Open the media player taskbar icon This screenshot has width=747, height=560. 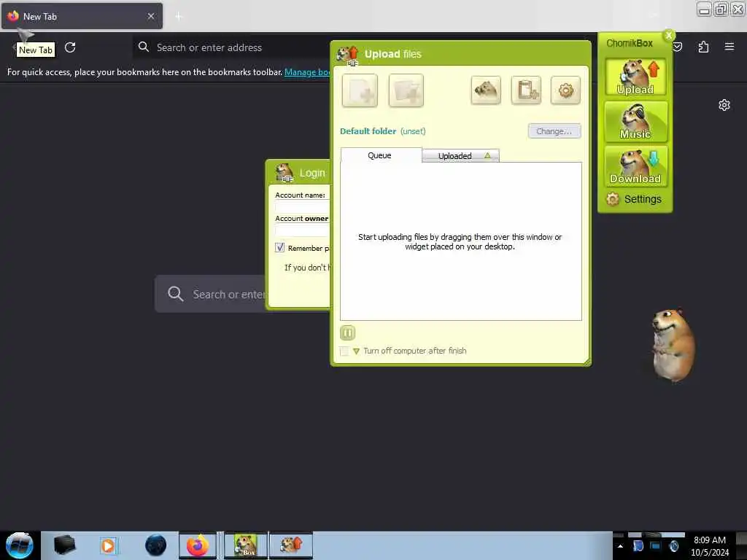(x=108, y=545)
